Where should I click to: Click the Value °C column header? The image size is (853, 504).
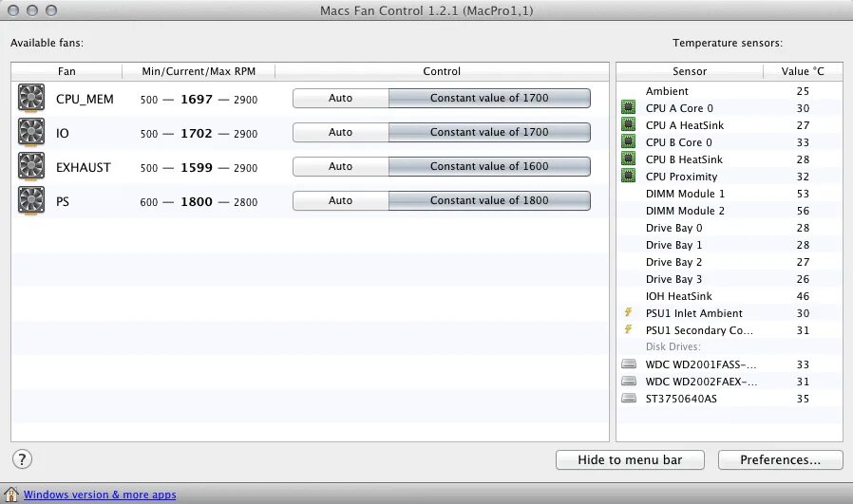[x=803, y=71]
